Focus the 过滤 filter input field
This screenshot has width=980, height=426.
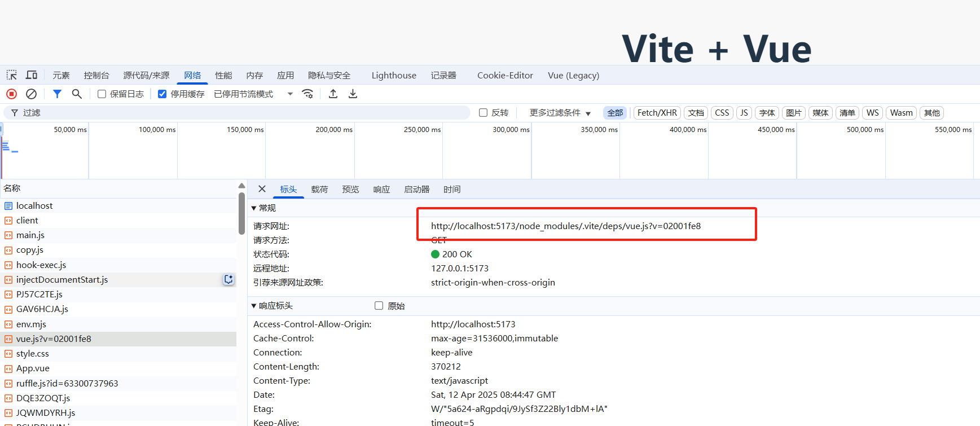237,113
